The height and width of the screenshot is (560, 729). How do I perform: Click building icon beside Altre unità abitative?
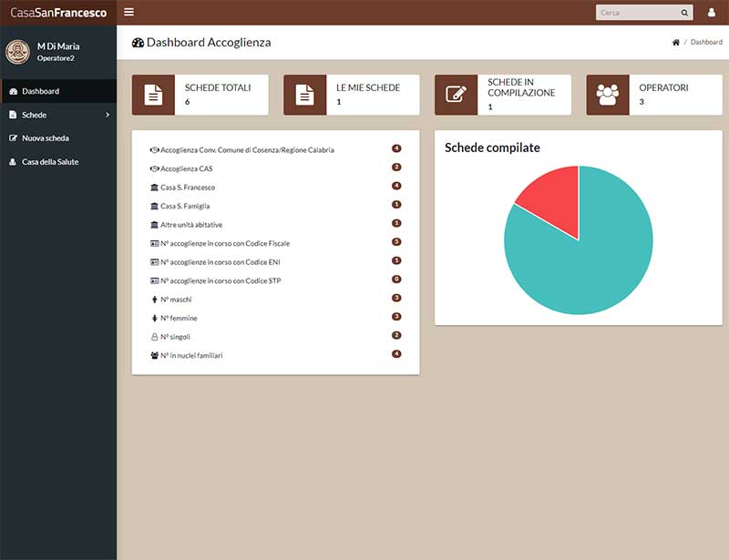(x=154, y=225)
